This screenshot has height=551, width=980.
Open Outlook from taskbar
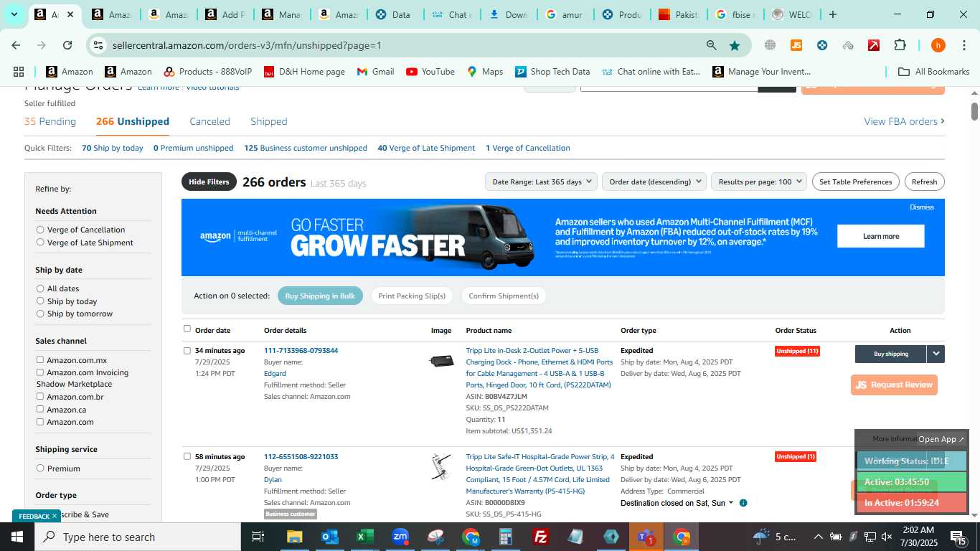coord(329,537)
